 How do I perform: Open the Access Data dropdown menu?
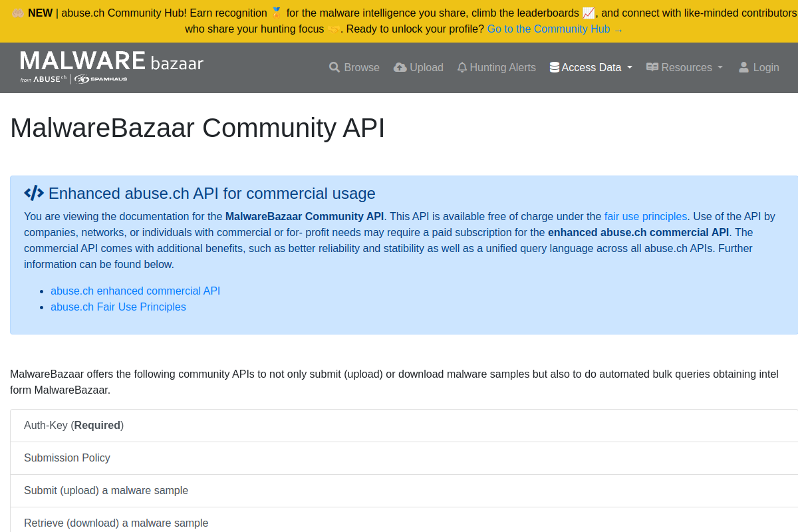(x=591, y=67)
